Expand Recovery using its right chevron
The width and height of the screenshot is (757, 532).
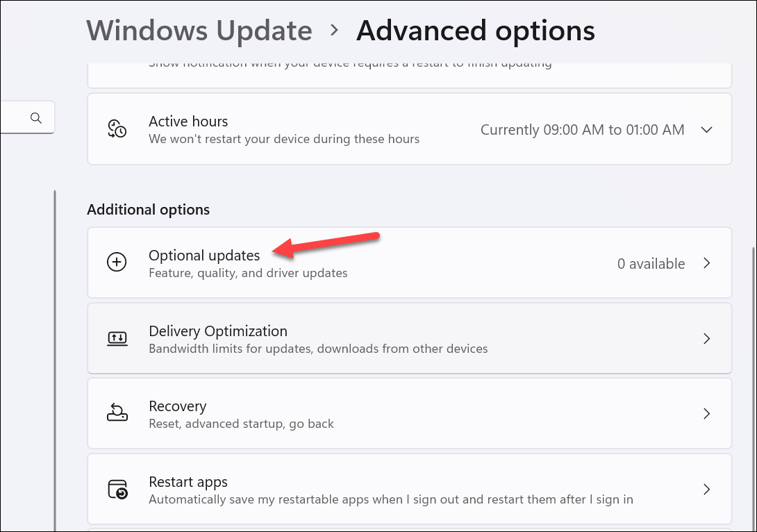[707, 413]
